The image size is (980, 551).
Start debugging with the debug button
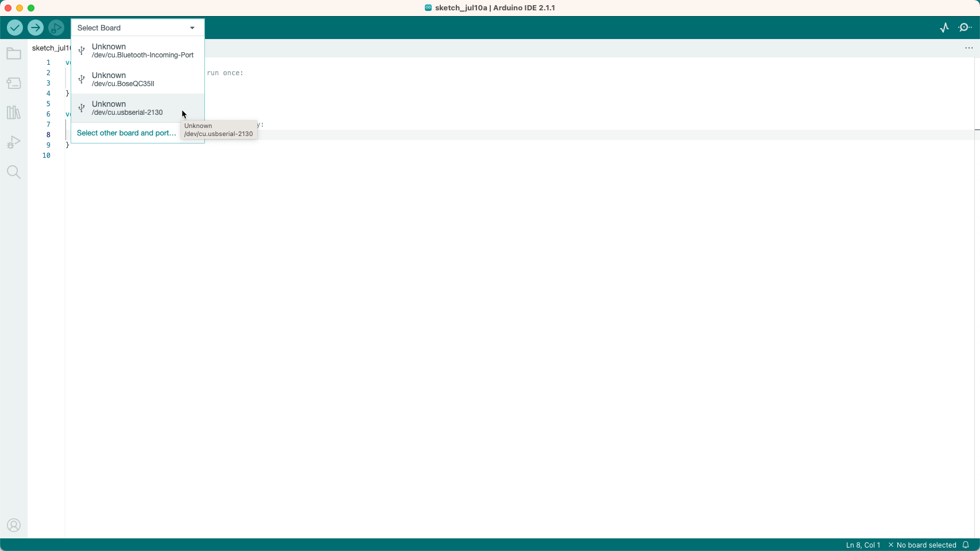click(56, 28)
